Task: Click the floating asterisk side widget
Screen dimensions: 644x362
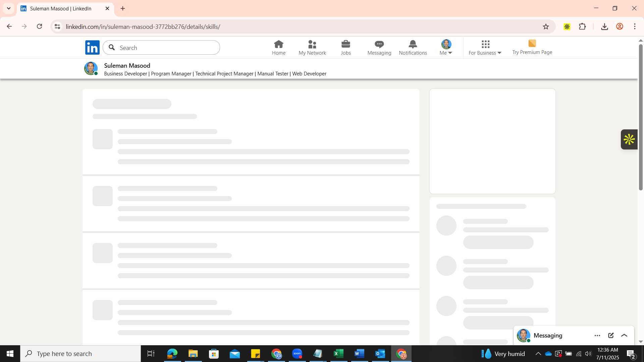Action: tap(629, 139)
